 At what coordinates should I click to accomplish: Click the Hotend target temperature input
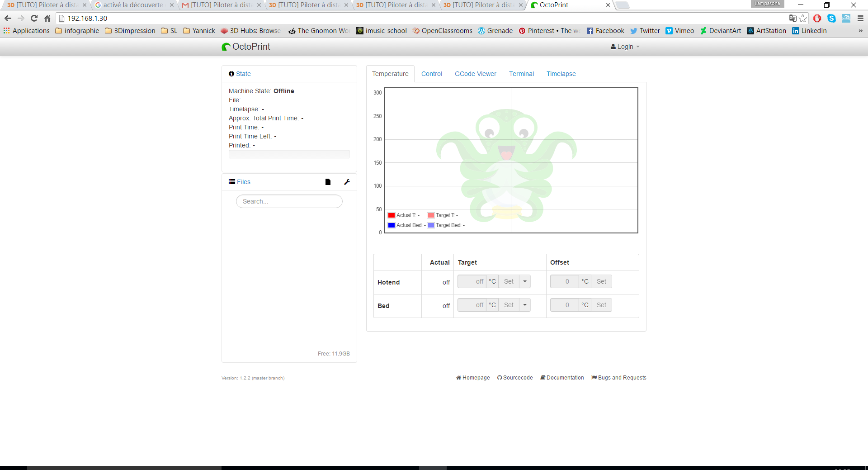coord(472,281)
